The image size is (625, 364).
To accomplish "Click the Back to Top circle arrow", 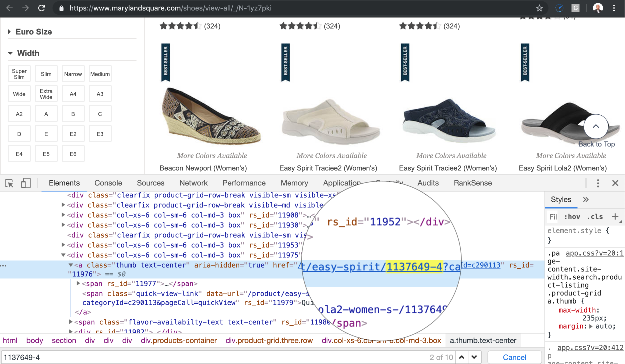I will pos(596,126).
